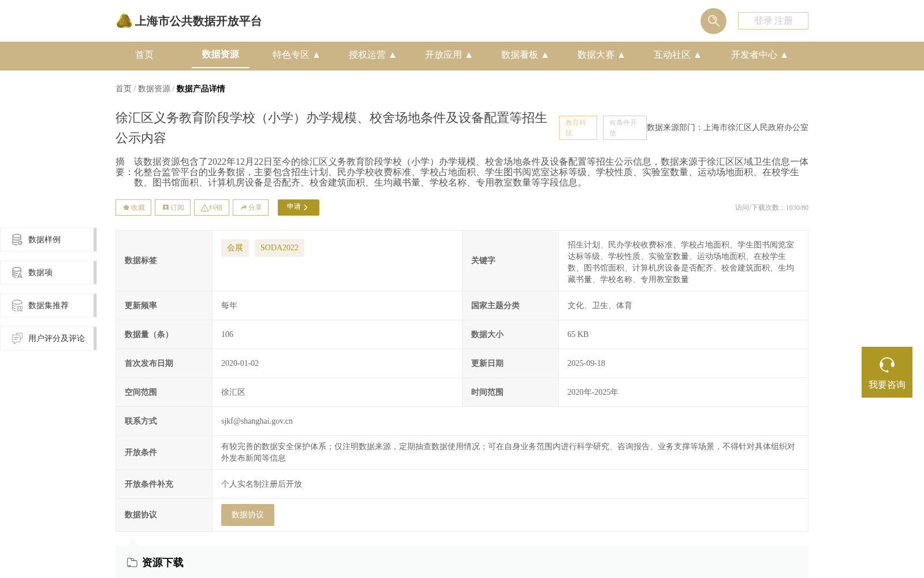Image resolution: width=924 pixels, height=578 pixels.
Task: Expand the 数据看板 dropdown menu
Action: point(524,55)
